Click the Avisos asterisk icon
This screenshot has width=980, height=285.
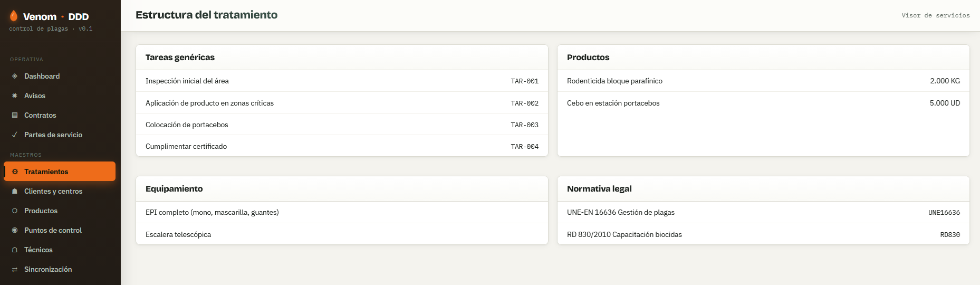pyautogui.click(x=15, y=96)
